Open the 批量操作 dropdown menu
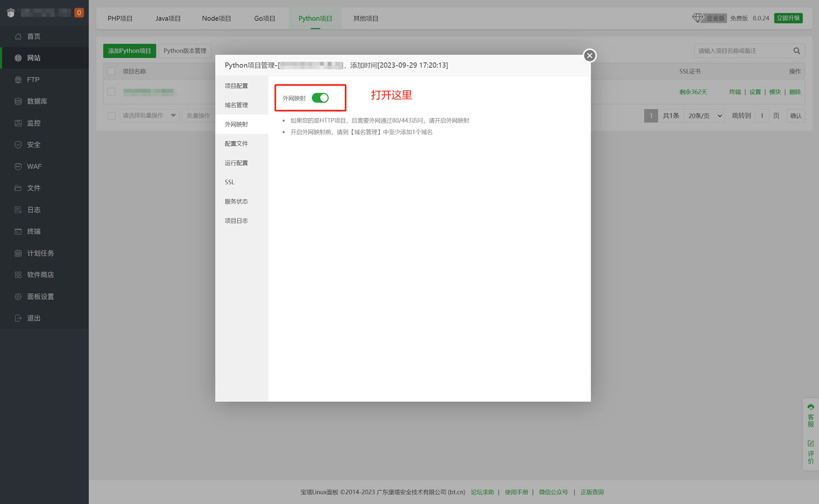Image resolution: width=819 pixels, height=504 pixels. tap(199, 115)
